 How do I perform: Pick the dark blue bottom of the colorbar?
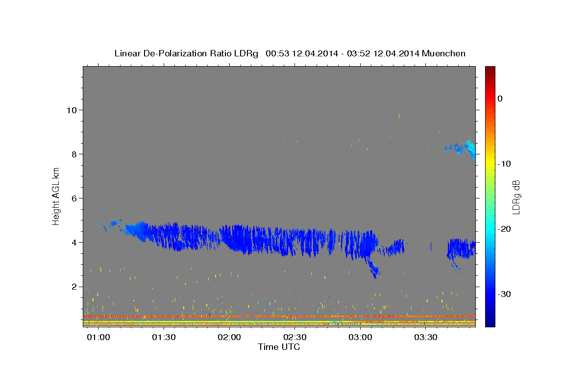(490, 322)
